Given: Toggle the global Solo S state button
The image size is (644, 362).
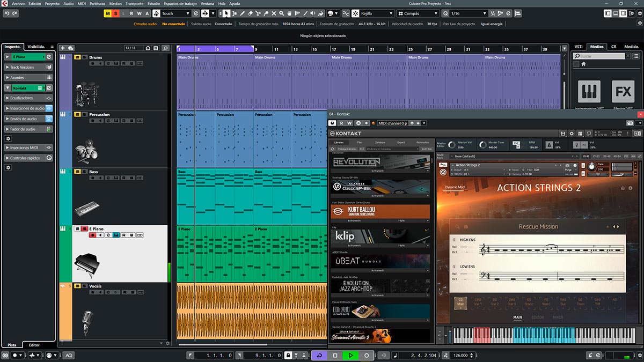Looking at the screenshot, I should [x=115, y=13].
